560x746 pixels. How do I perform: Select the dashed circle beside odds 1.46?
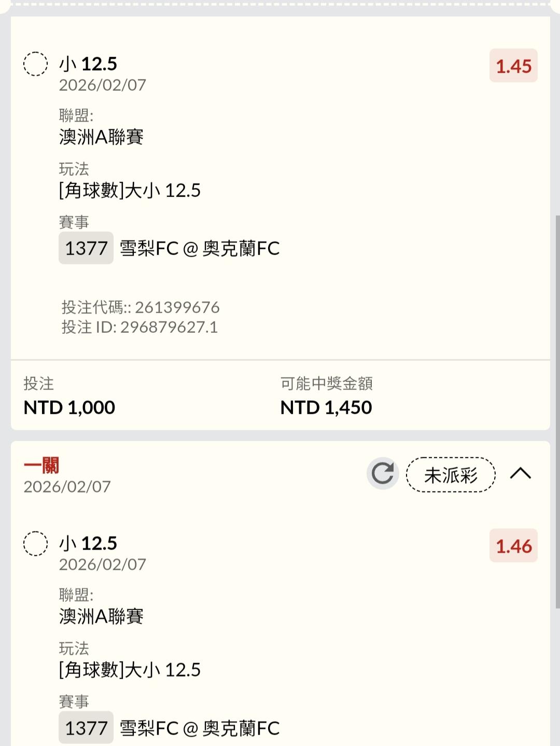(36, 544)
